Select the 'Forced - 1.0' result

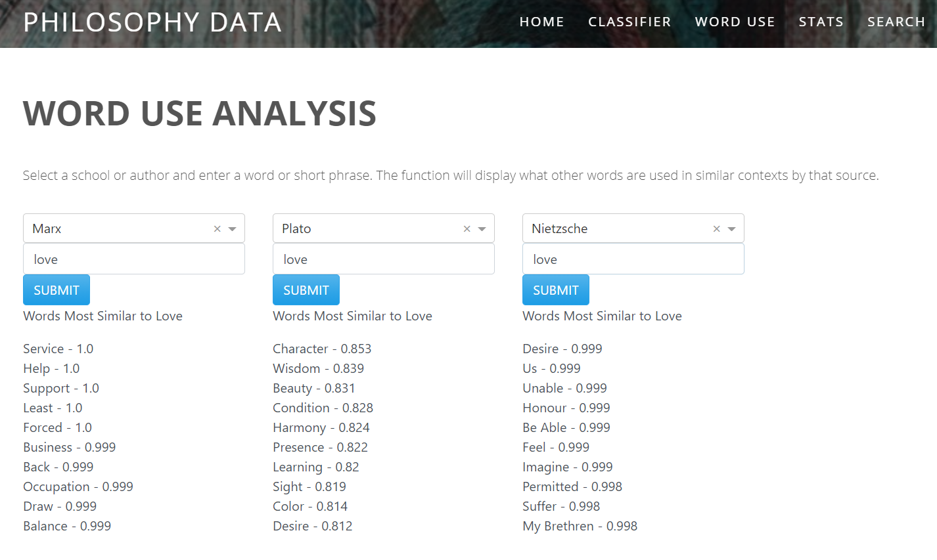(x=58, y=427)
